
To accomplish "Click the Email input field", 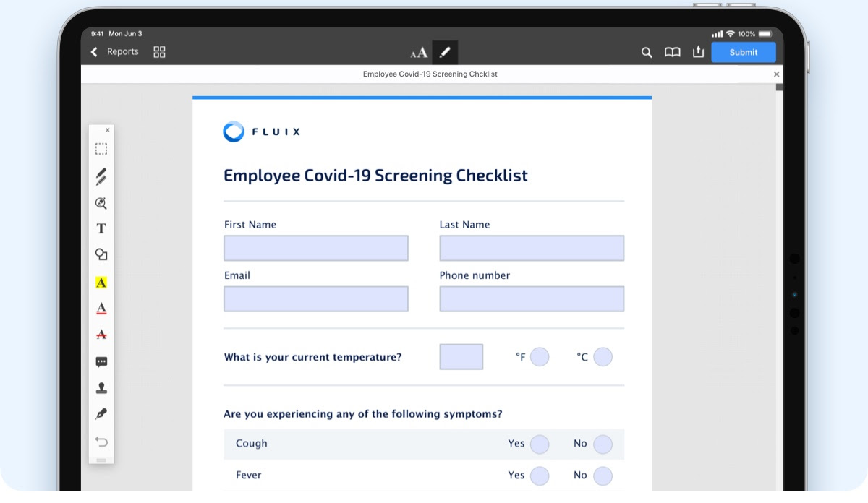I will coord(316,299).
